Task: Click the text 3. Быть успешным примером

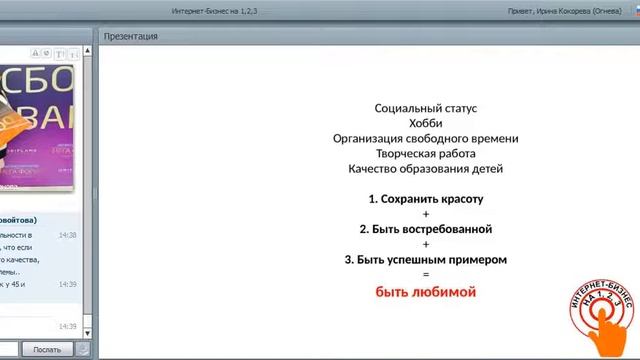Action: (426, 260)
